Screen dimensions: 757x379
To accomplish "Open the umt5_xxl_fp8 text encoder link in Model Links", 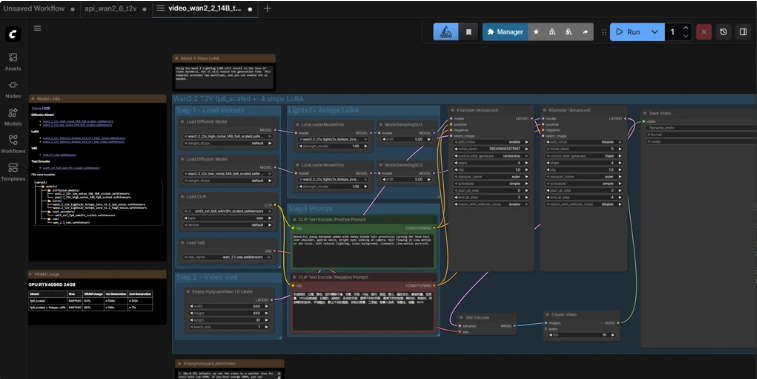I will click(x=71, y=168).
